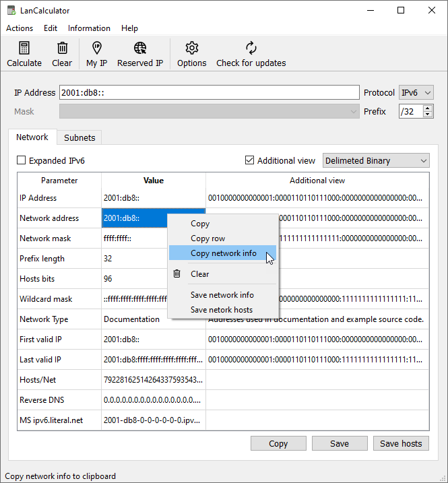Choose Copy row in the context menu
The width and height of the screenshot is (448, 483).
[222, 238]
